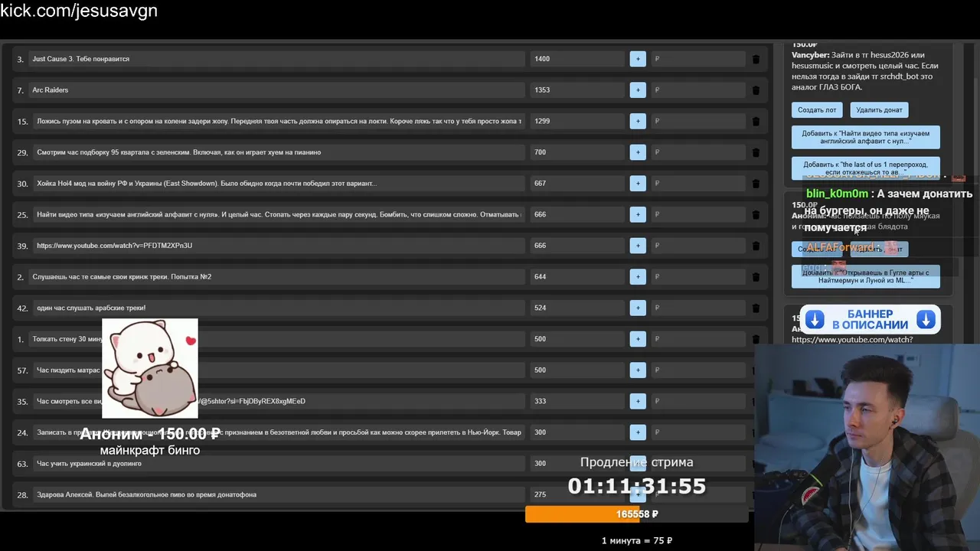This screenshot has height=551, width=980.
Task: Click amount field showing 1299
Action: [x=577, y=121]
